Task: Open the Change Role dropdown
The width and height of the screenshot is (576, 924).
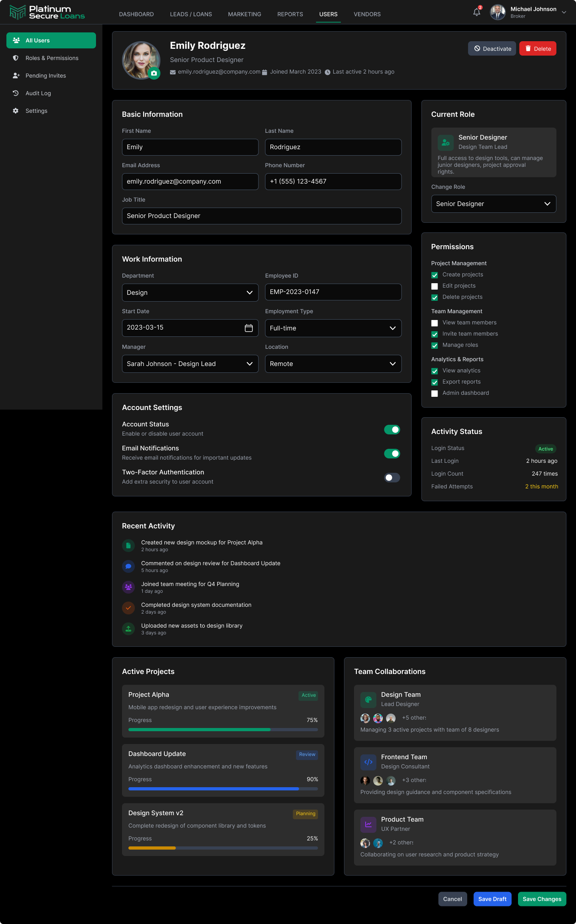Action: (x=494, y=204)
